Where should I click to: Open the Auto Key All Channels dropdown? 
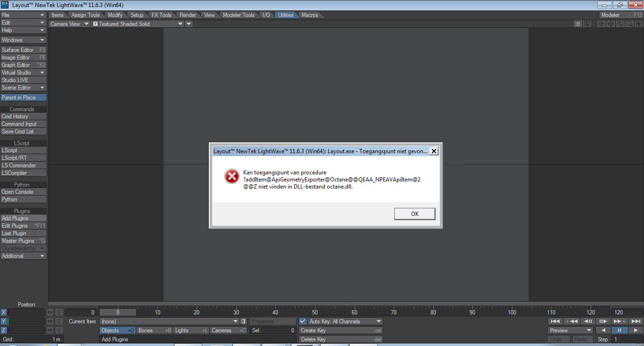(x=345, y=321)
